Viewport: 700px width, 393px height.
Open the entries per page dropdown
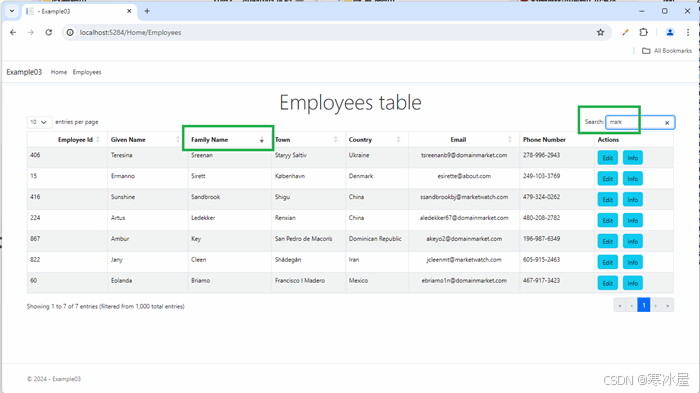[39, 122]
